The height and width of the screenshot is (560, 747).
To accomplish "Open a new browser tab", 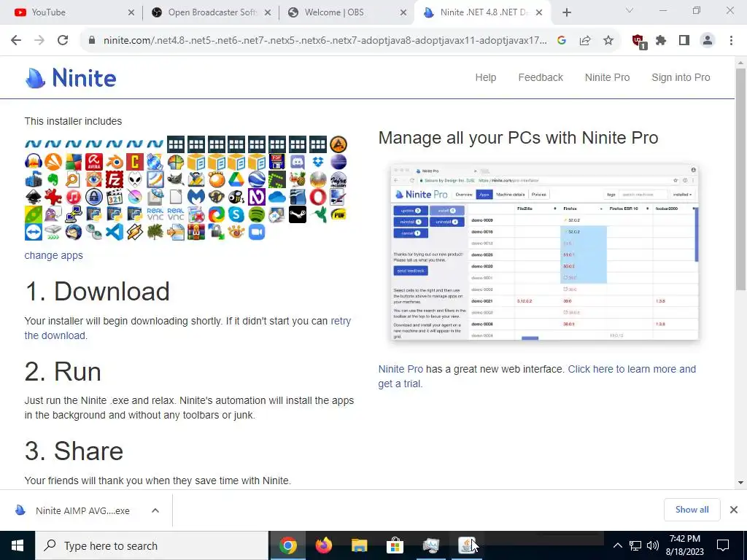I will click(x=566, y=12).
